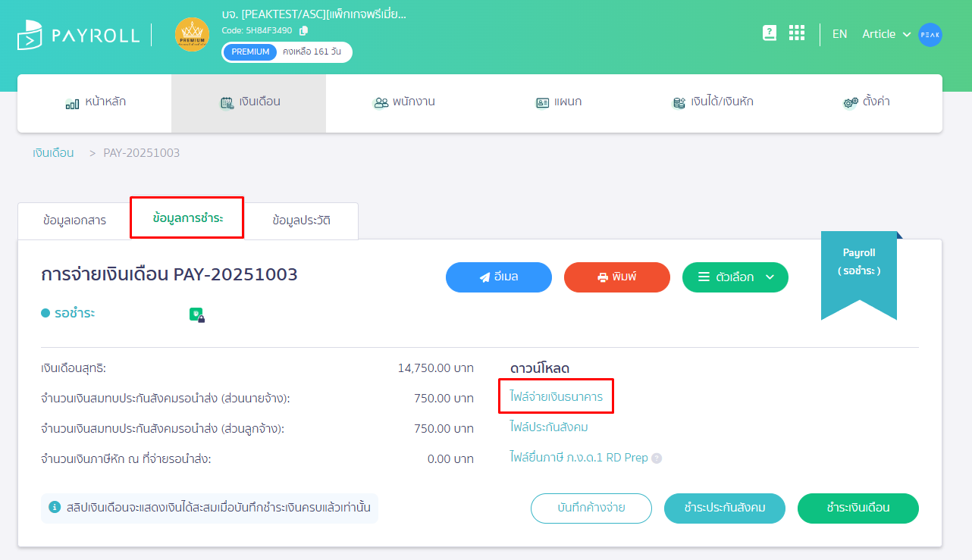Viewport: 972px width, 560px height.
Task: Click the premium crown company logo
Action: click(192, 35)
